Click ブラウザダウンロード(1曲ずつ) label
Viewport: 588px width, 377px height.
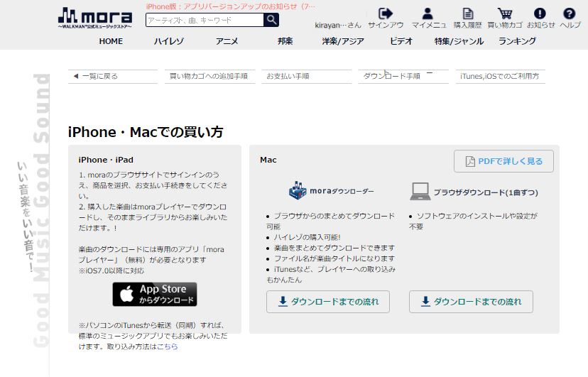coord(486,192)
